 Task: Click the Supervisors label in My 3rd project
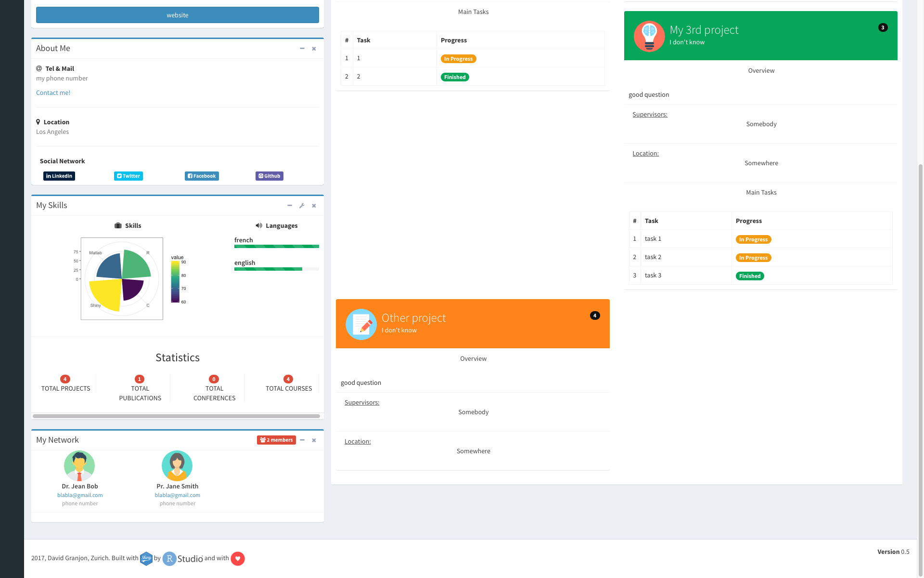click(x=650, y=114)
